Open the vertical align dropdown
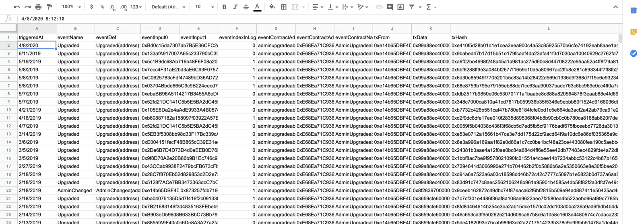Image resolution: width=644 pixels, height=224 pixels. 332,7
